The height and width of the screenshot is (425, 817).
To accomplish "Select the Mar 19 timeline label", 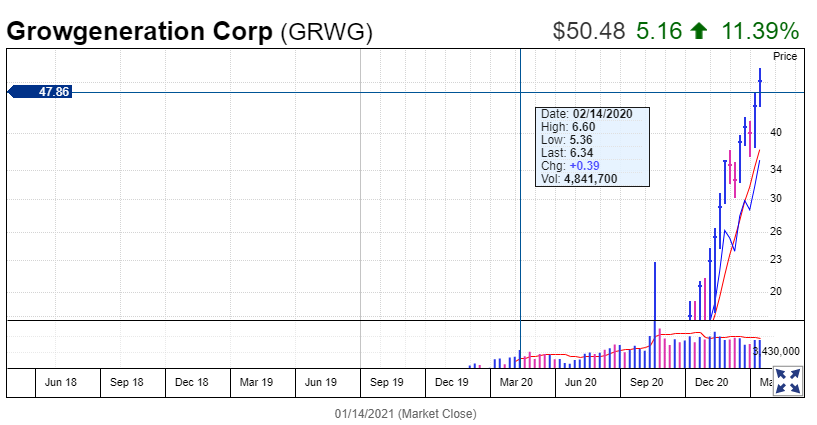I will coord(256,382).
